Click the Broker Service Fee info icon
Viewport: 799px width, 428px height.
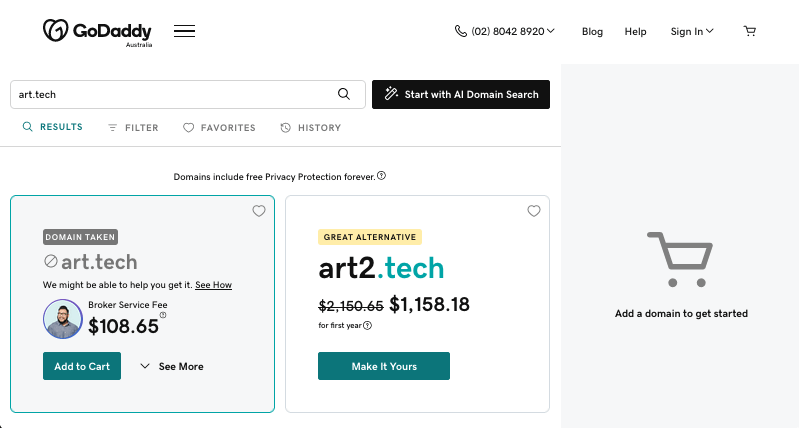click(x=163, y=315)
